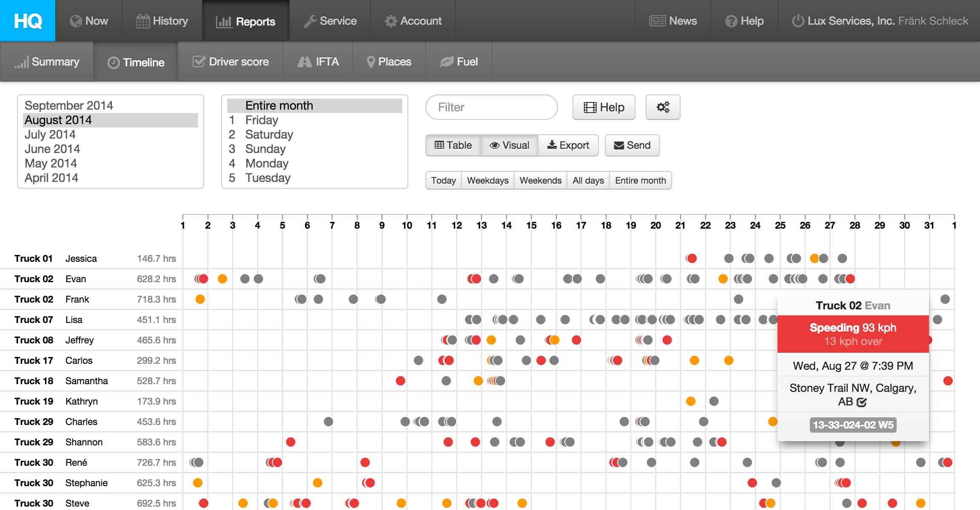Select July 2014 in month list
The image size is (980, 510).
(x=50, y=134)
